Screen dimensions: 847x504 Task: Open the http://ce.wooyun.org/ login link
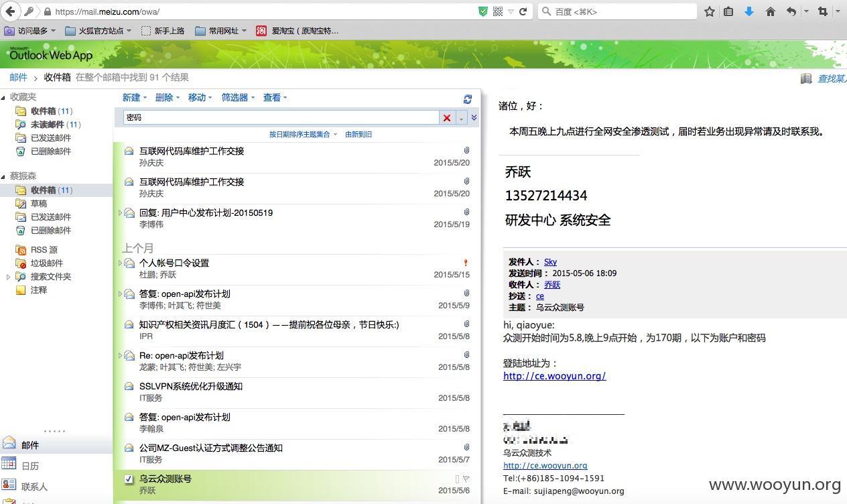[554, 376]
